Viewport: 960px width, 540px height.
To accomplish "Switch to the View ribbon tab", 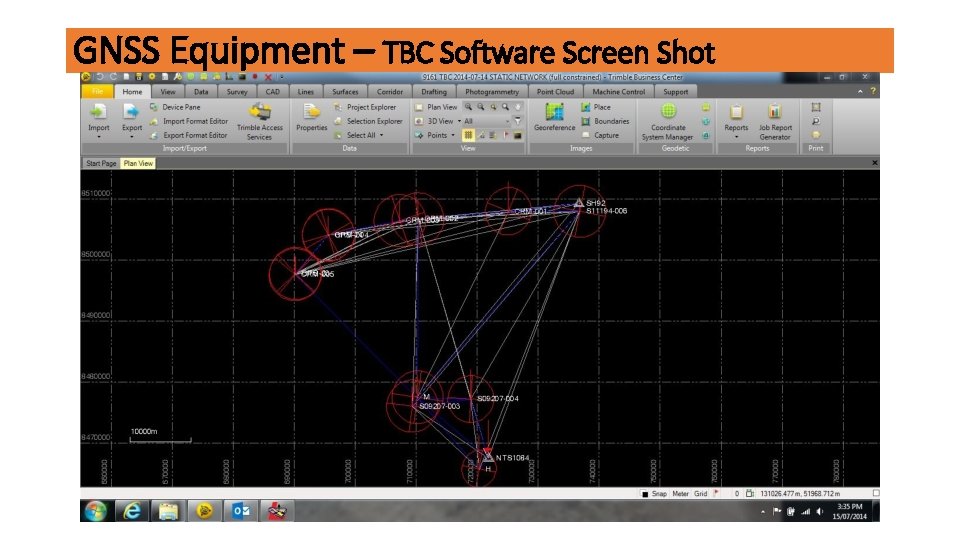I will coord(168,91).
